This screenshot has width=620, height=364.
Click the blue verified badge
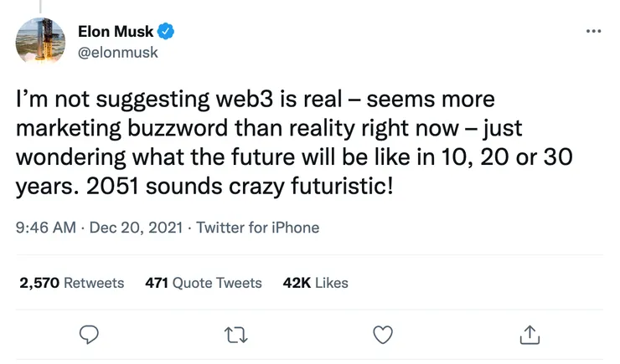pos(168,32)
